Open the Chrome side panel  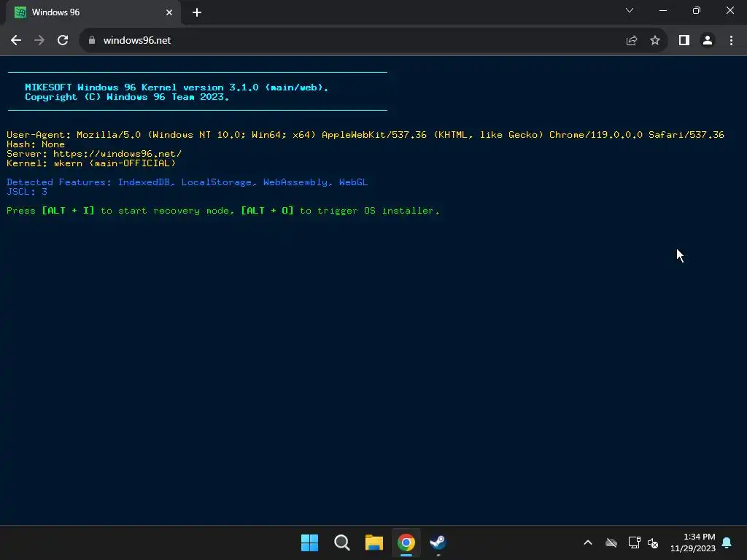point(684,41)
